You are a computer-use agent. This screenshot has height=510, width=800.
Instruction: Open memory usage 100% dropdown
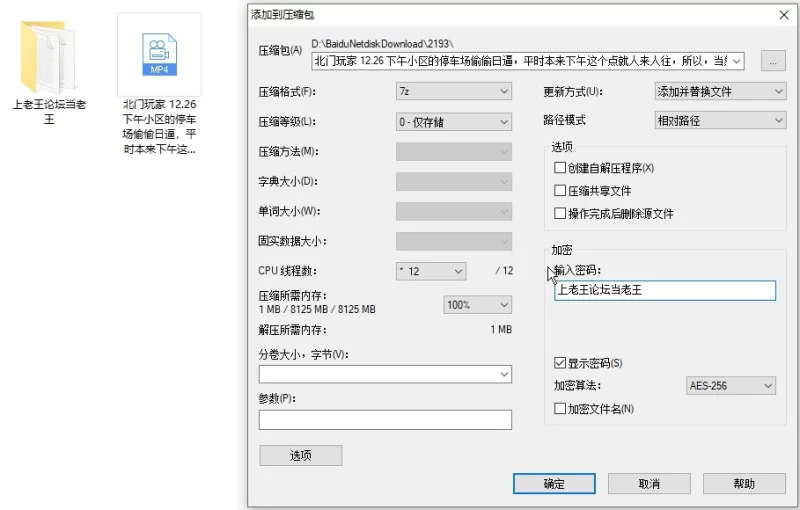pyautogui.click(x=477, y=305)
